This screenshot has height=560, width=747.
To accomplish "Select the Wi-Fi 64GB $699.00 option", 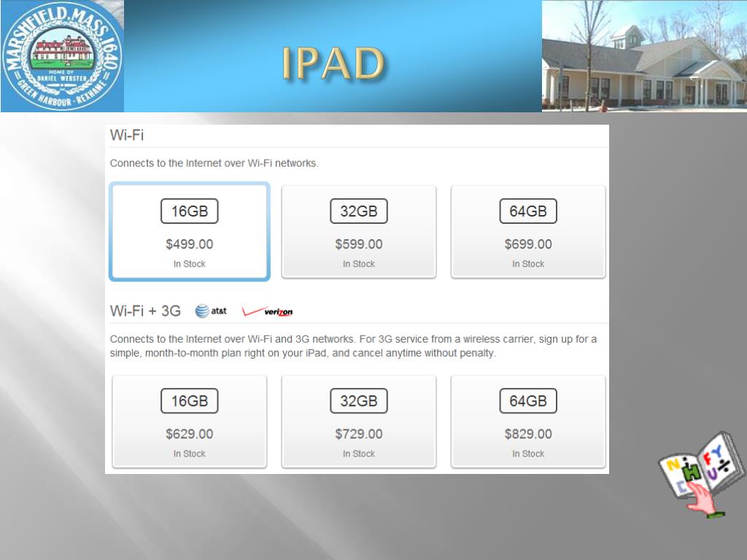I will (x=528, y=231).
